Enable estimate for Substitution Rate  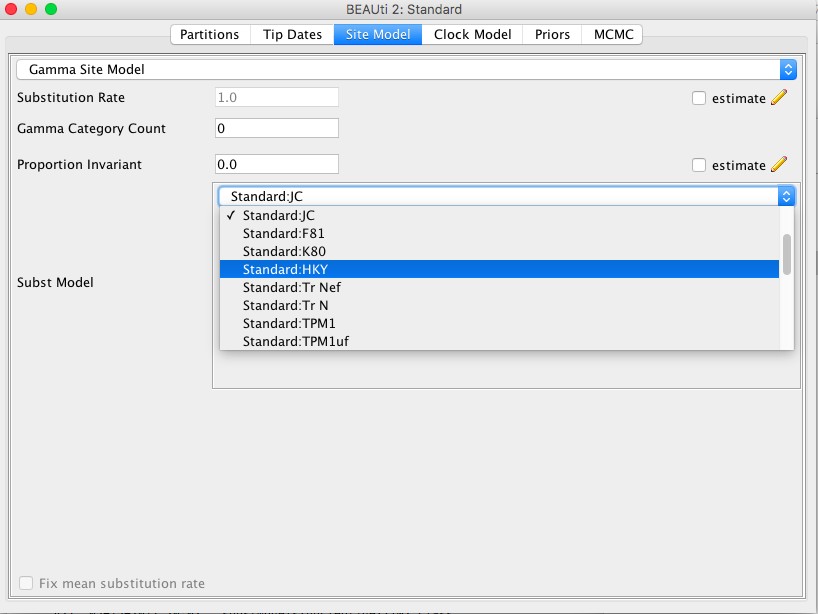pyautogui.click(x=699, y=98)
